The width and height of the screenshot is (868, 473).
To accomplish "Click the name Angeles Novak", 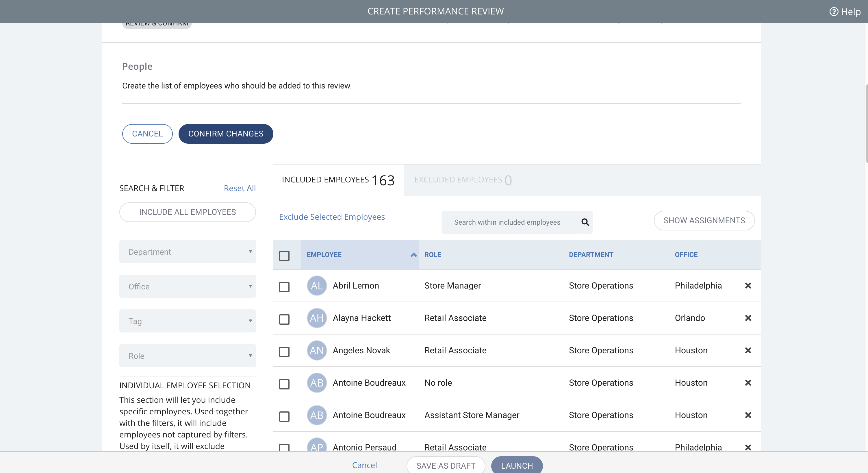I will [x=361, y=350].
